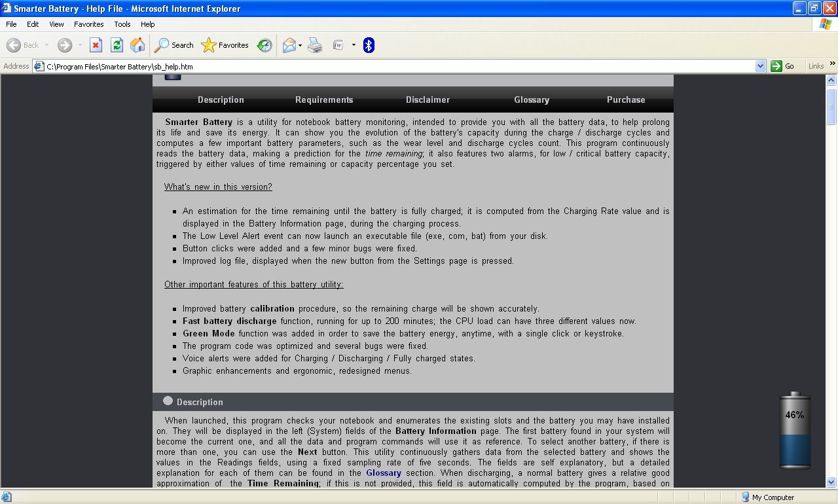This screenshot has height=504, width=838.
Task: Expand the Mail button dropdown arrow
Action: (x=301, y=45)
